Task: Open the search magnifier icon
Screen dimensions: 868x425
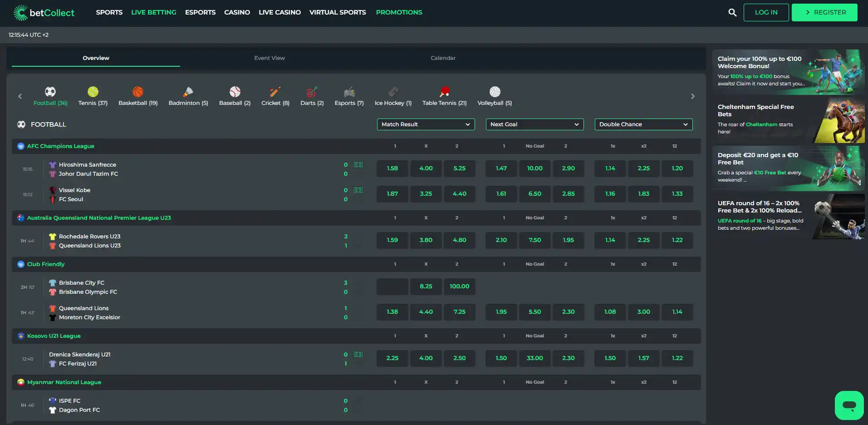Action: (732, 13)
